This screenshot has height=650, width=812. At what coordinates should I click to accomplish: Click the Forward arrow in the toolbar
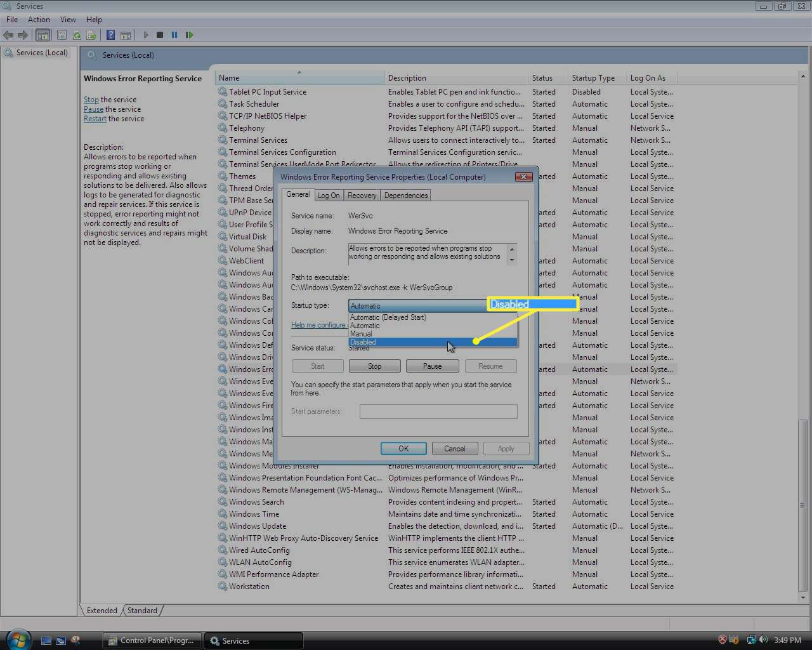23,35
